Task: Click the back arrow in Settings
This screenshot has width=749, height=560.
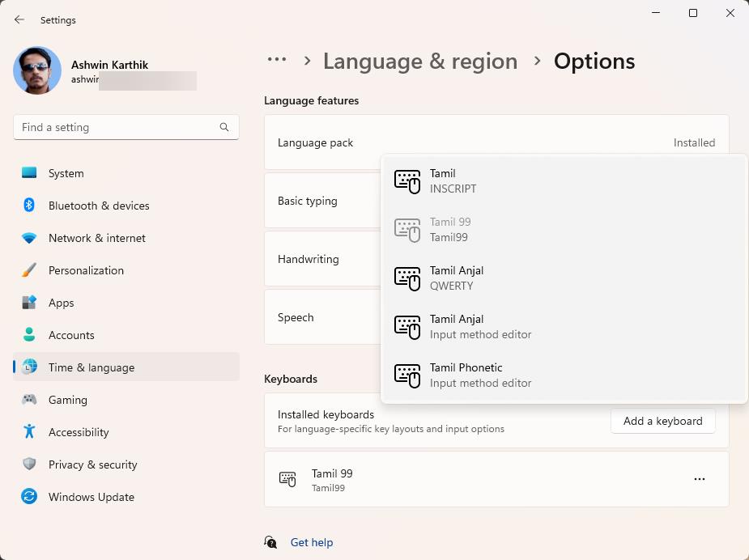Action: tap(19, 19)
